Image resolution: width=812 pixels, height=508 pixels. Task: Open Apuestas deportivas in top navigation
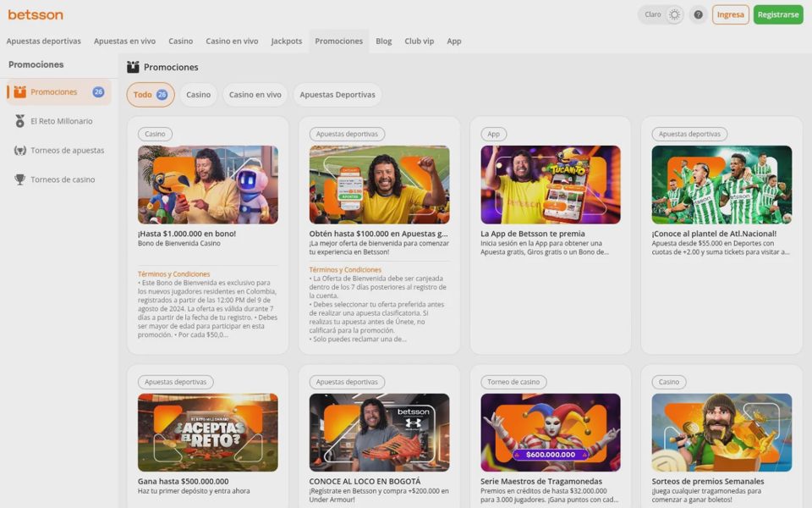(x=43, y=41)
